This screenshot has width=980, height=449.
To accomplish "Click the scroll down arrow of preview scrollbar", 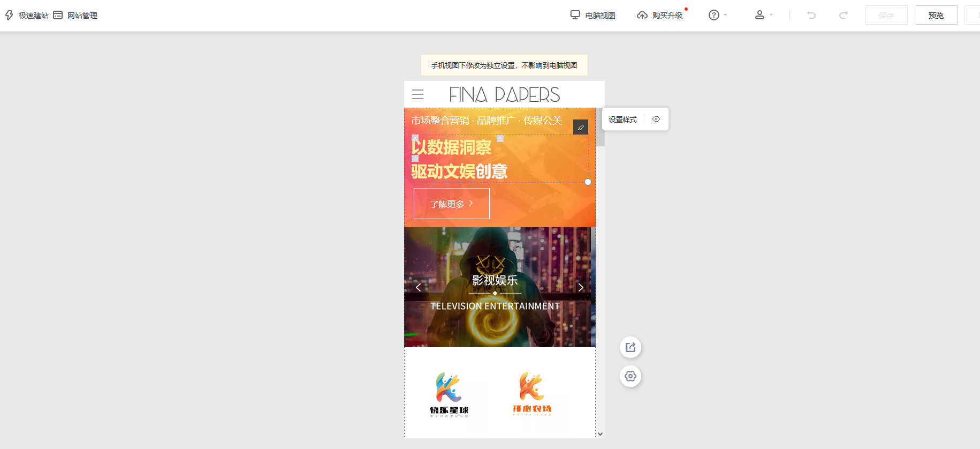I will (600, 434).
